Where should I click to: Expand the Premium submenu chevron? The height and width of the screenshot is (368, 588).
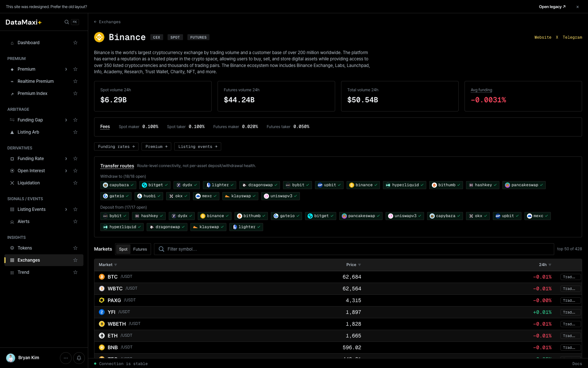tap(66, 69)
